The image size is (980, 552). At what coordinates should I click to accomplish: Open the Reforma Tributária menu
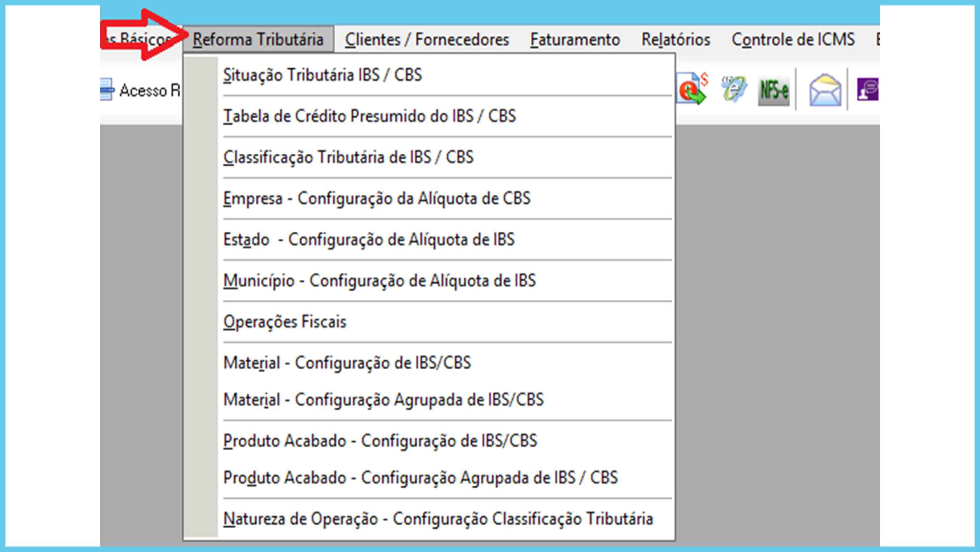(x=258, y=40)
